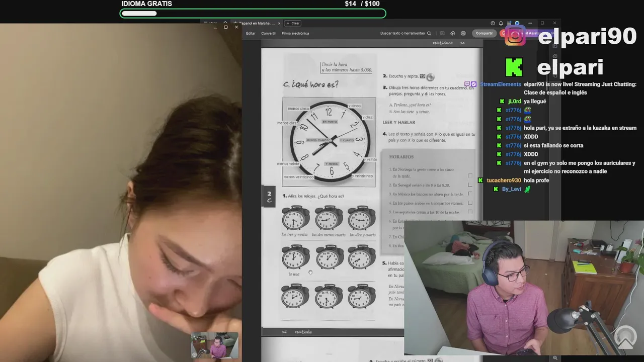Tick the checkbox for 'Los españoles cenan'
644x362 pixels.
pos(470,212)
